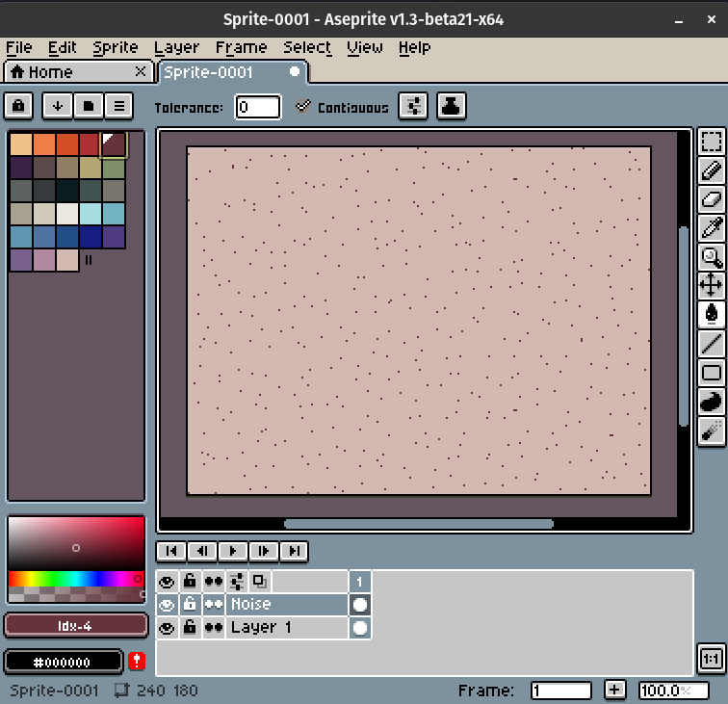728x704 pixels.
Task: Choose the Zoom magnifier tool
Action: tap(711, 256)
